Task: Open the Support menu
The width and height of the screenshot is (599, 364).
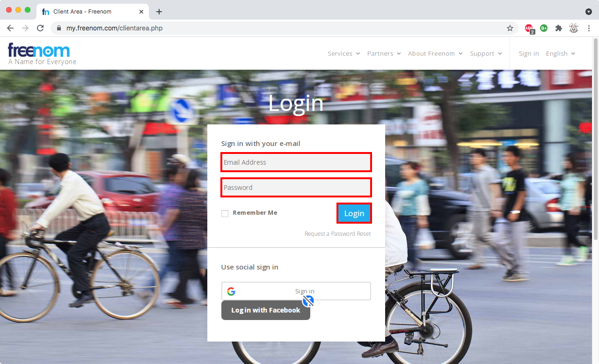Action: coord(486,54)
